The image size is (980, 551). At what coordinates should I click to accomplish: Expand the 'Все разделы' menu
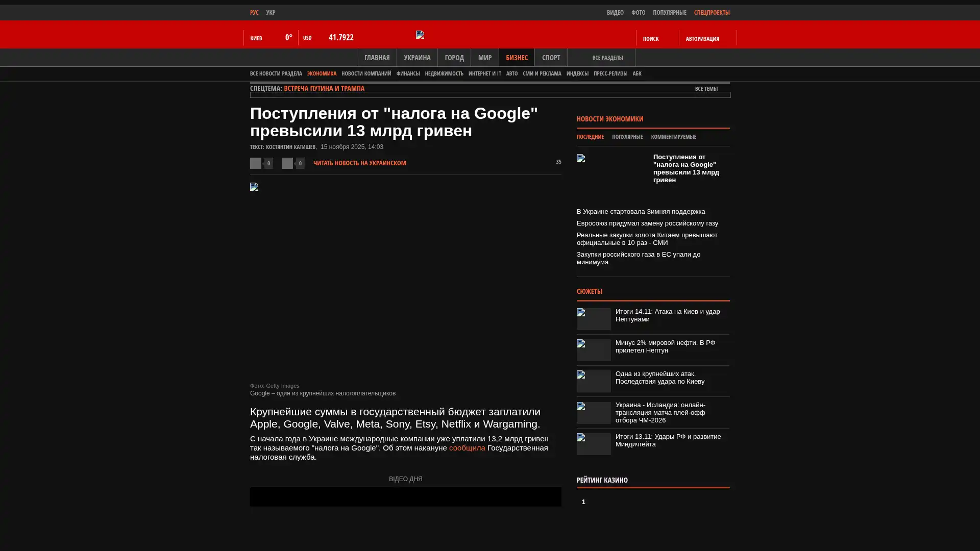(607, 58)
